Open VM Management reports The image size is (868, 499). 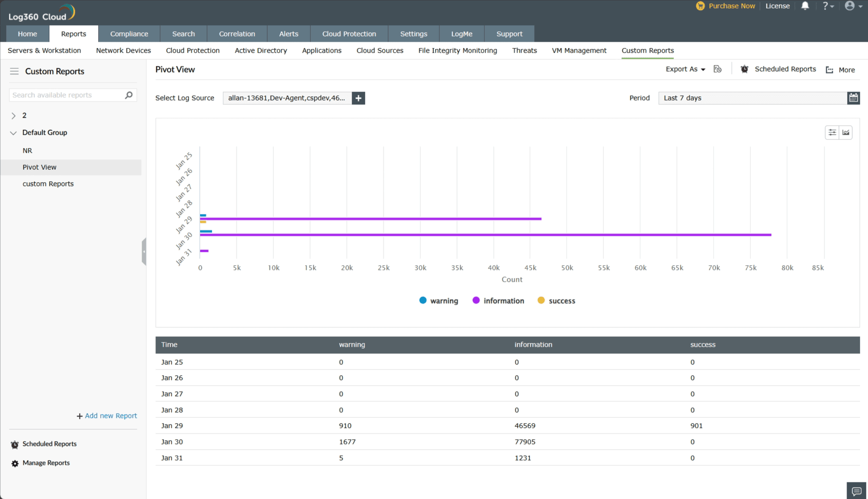pos(579,50)
